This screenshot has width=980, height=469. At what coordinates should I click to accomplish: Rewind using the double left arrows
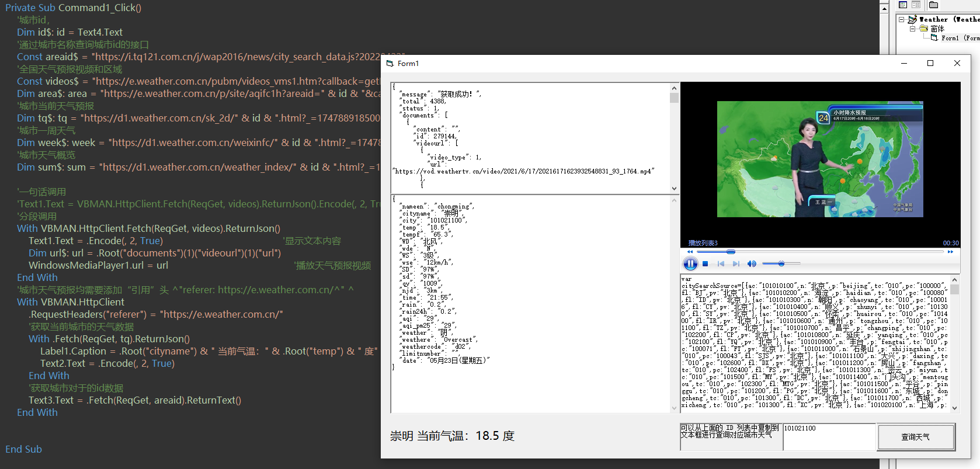(x=690, y=252)
